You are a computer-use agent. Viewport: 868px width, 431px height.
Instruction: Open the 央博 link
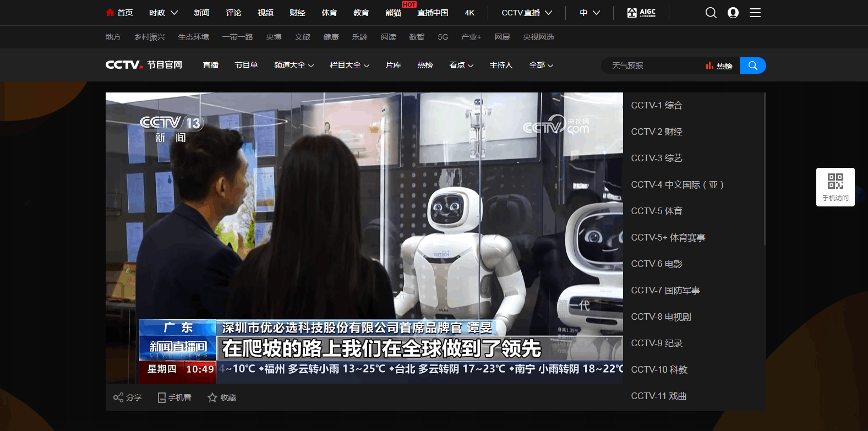[274, 37]
